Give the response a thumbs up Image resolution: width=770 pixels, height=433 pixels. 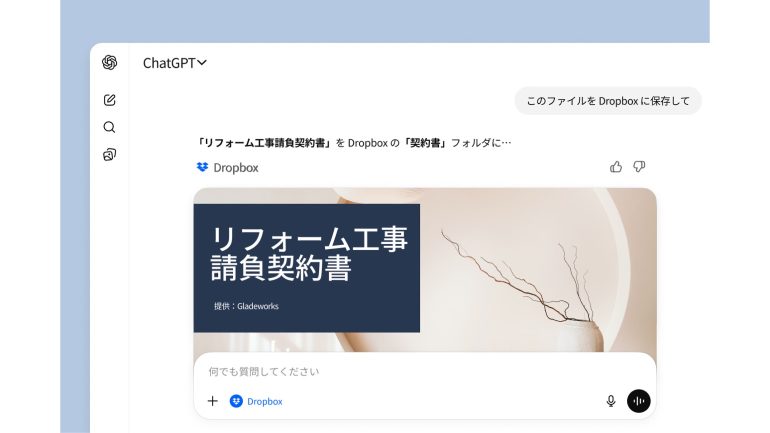(x=616, y=167)
